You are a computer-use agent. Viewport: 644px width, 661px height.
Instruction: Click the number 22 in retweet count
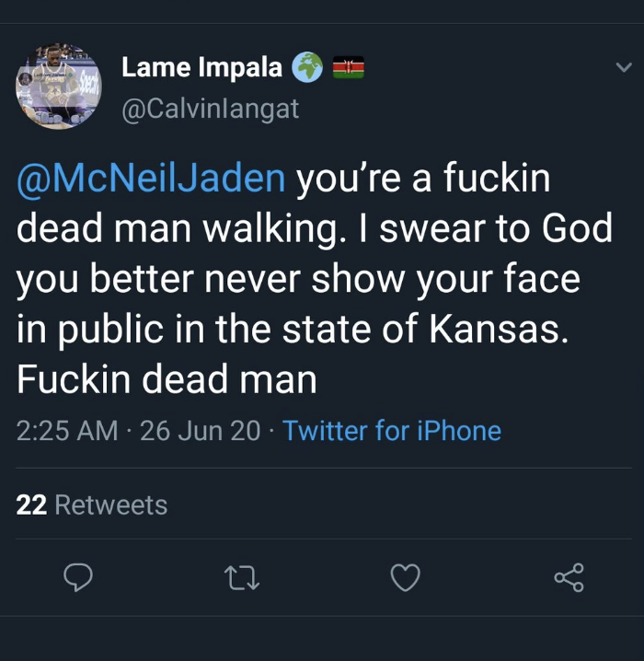point(31,504)
